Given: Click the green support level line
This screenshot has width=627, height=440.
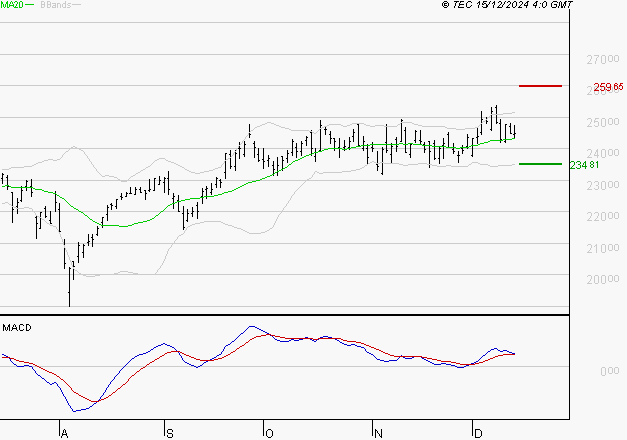Looking at the screenshot, I should coord(540,164).
